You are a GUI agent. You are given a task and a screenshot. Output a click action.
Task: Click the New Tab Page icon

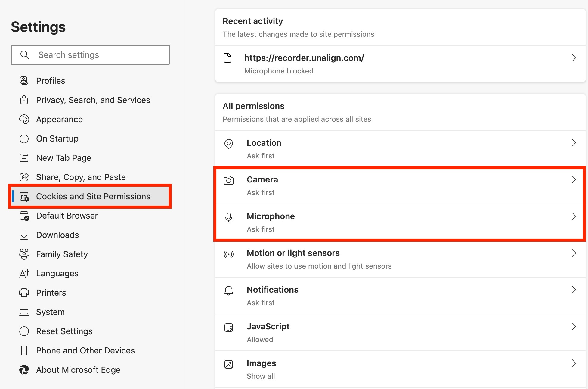pos(24,158)
